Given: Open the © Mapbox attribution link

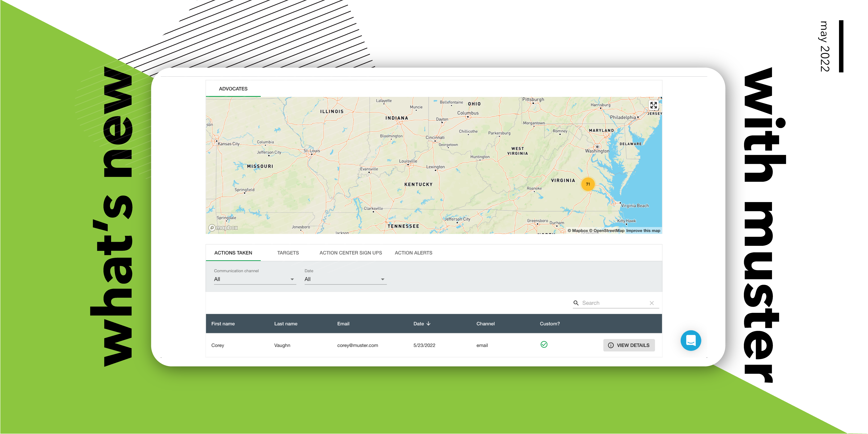Looking at the screenshot, I should click(x=578, y=231).
